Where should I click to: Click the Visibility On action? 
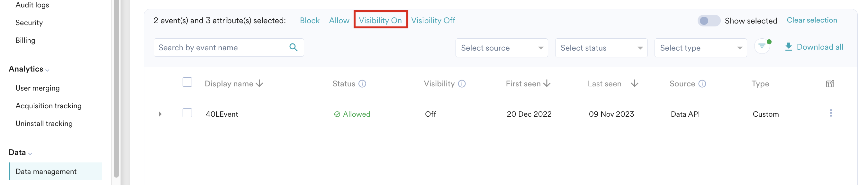380,21
